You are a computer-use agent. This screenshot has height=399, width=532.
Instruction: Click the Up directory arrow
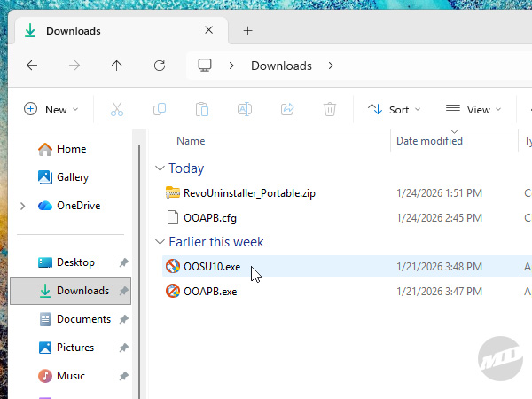point(116,66)
